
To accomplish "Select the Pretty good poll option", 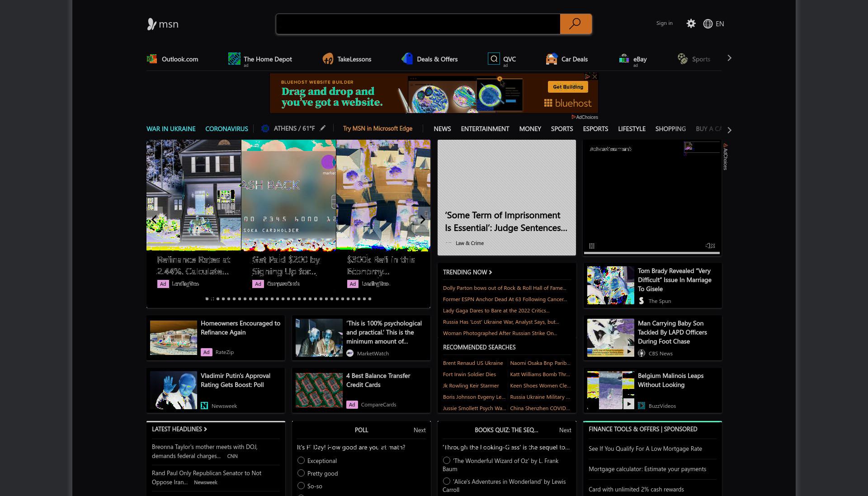I will 301,473.
